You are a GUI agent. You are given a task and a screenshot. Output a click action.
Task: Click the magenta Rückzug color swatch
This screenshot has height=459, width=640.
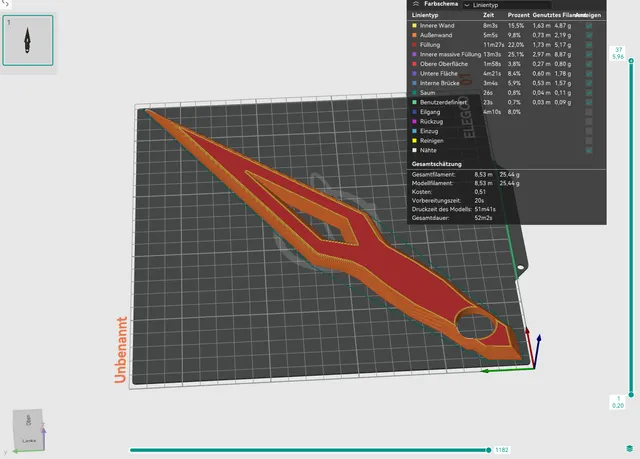coord(414,121)
